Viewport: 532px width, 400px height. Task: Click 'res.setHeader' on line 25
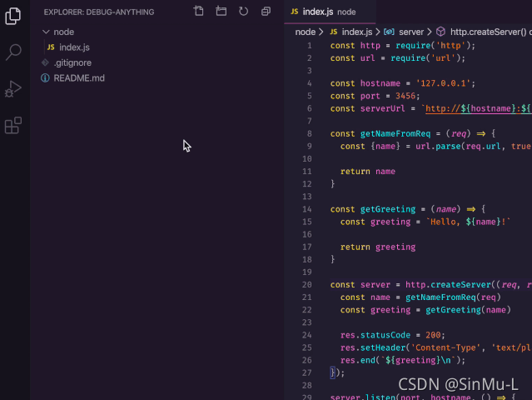coord(373,347)
